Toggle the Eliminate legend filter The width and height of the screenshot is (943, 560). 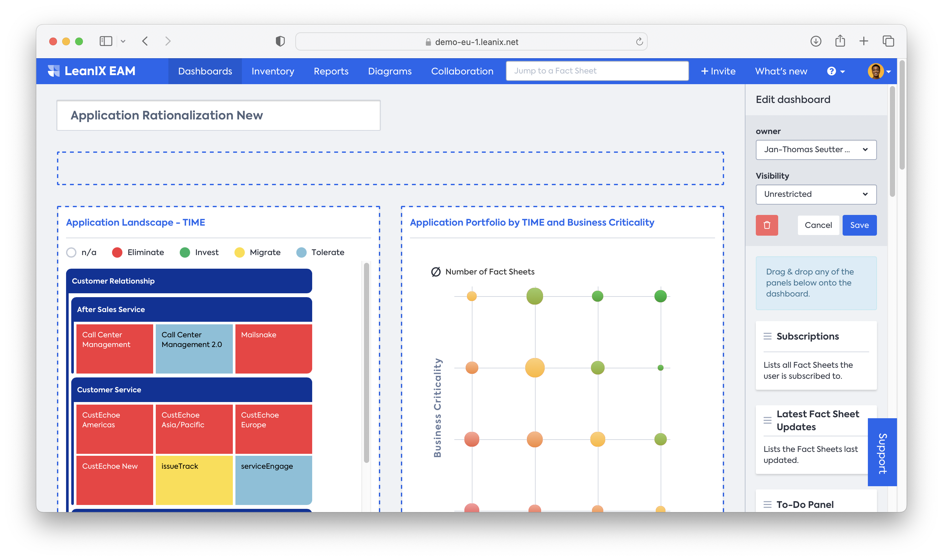(117, 252)
